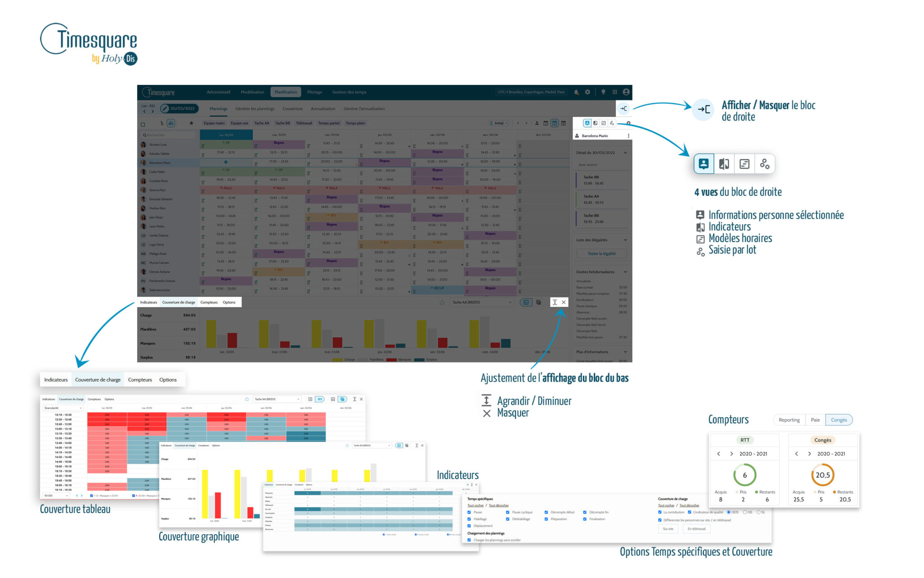This screenshot has width=924, height=578.
Task: Toggle the right panel with arrow-bracket icon in app
Action: [x=624, y=108]
